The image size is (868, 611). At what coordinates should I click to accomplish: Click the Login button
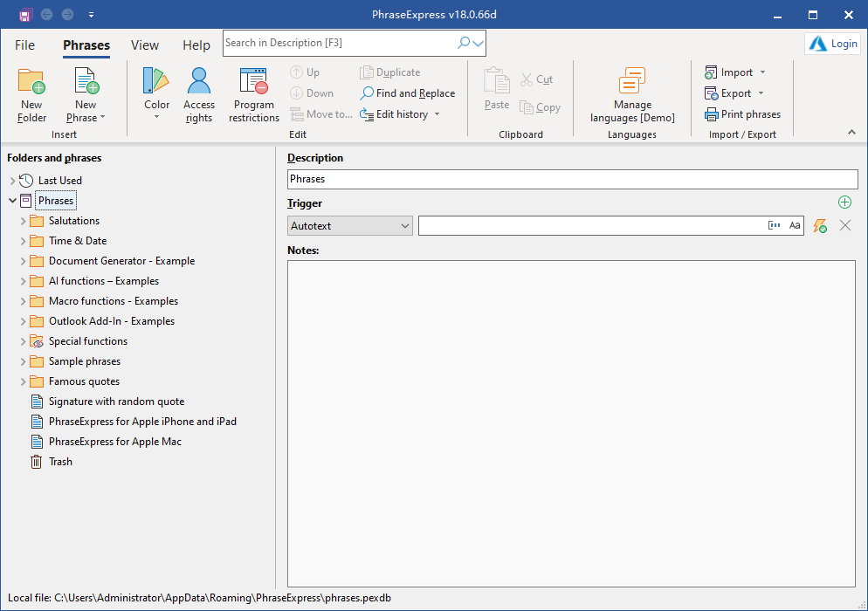tap(832, 44)
